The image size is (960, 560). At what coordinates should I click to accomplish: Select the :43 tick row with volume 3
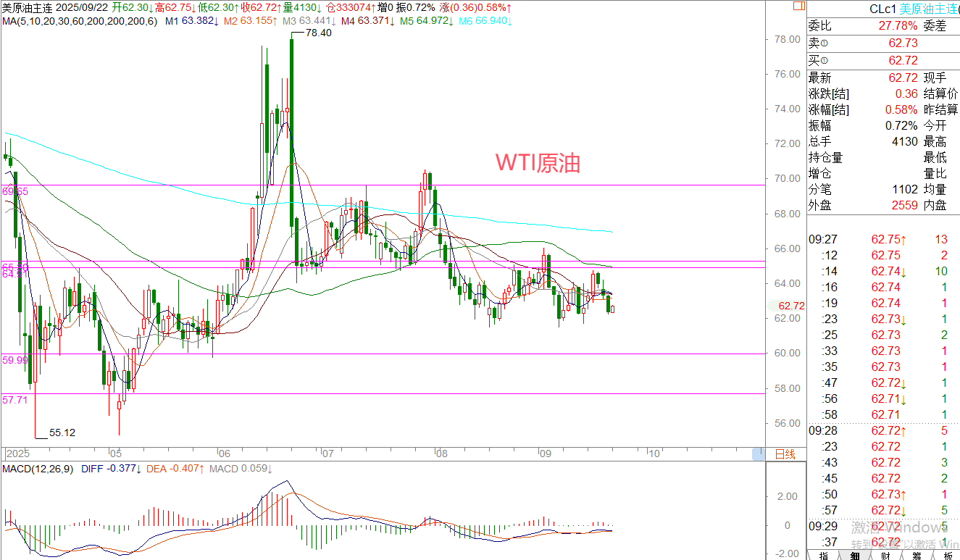(x=880, y=462)
